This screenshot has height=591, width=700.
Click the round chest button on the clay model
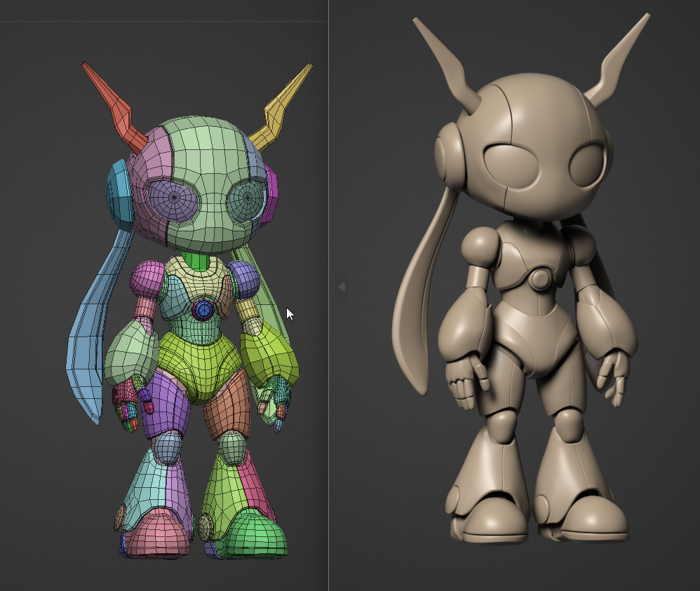coord(540,279)
